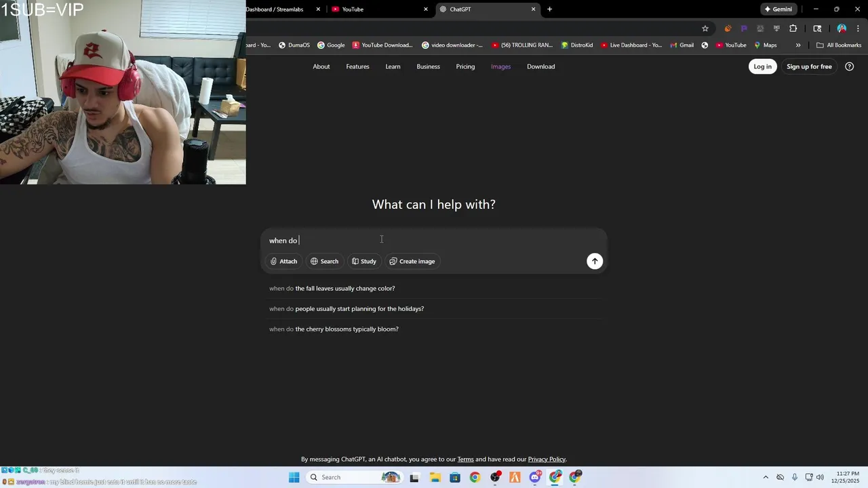Open Task View on the taskbar

coord(414,477)
